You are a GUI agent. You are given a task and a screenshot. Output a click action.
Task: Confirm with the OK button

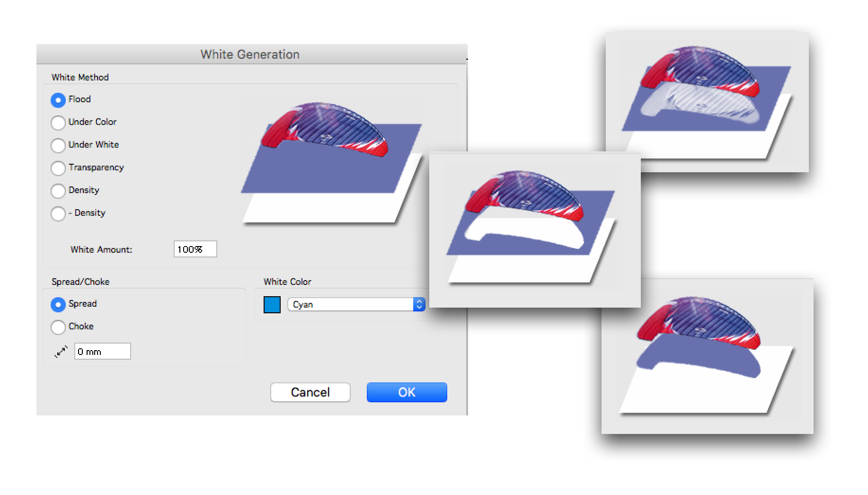tap(407, 392)
